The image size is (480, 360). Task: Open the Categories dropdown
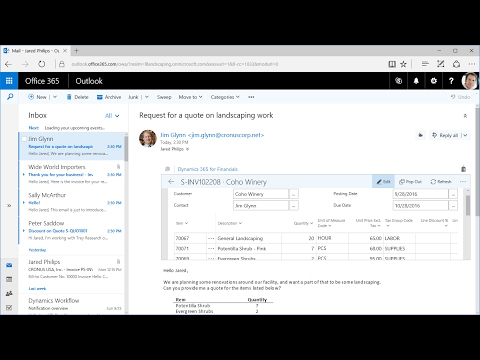click(225, 97)
